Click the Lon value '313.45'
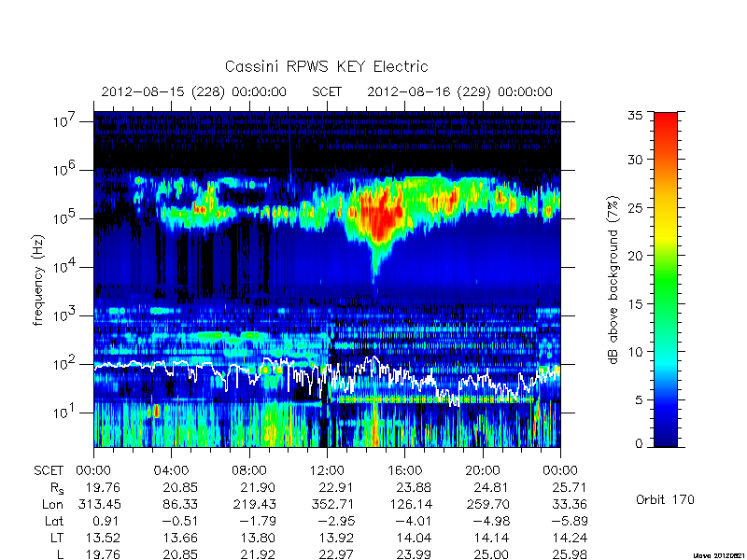The image size is (747, 560). (99, 504)
